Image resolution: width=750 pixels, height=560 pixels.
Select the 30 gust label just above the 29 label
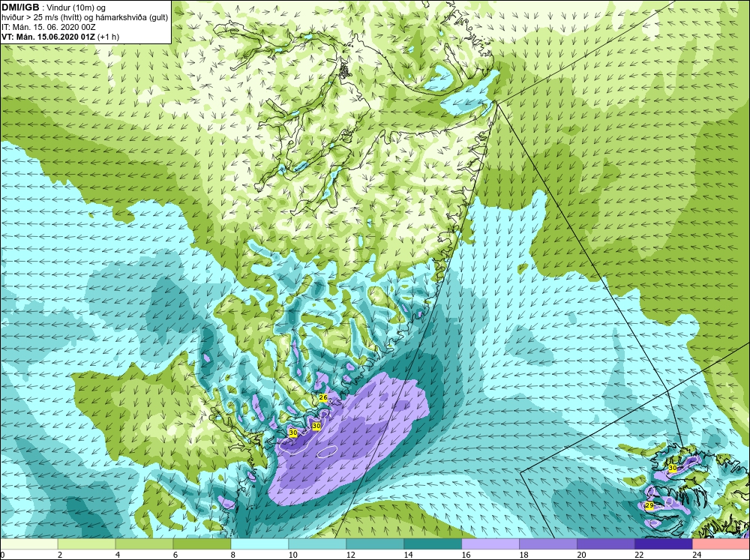tap(673, 469)
